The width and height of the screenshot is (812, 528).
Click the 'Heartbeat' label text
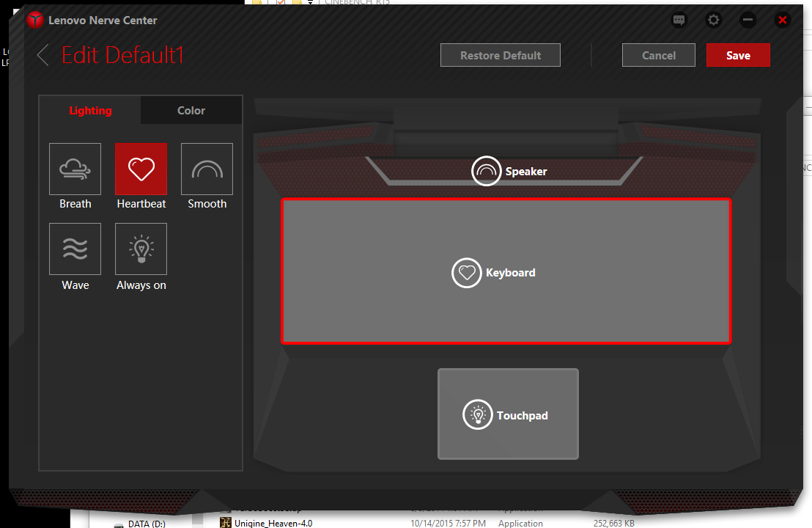[x=141, y=204]
